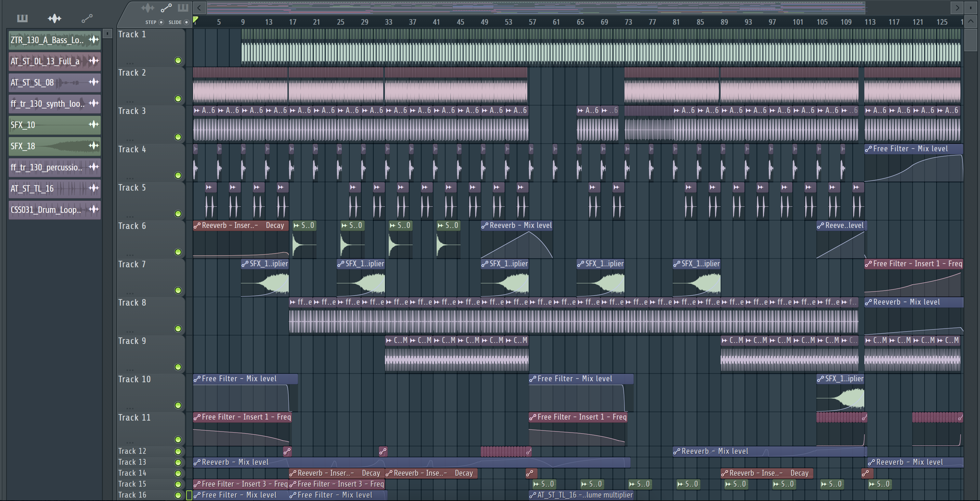Click bar 113 on the timeline ruler
The width and height of the screenshot is (980, 501).
pyautogui.click(x=870, y=22)
